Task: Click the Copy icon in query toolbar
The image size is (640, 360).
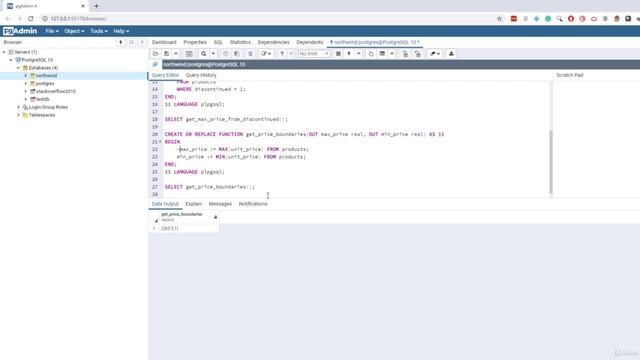Action: (226, 54)
